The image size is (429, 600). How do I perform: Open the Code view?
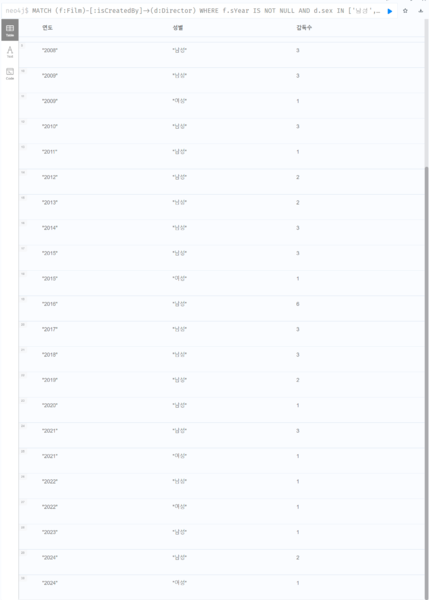10,73
